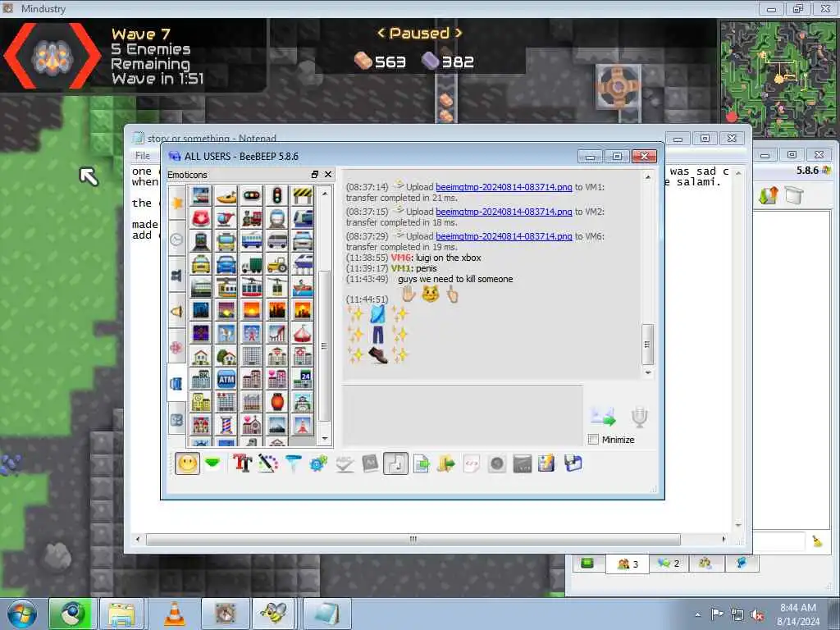Click the code snippet icon in the toolbar
840x630 pixels.
coord(472,463)
